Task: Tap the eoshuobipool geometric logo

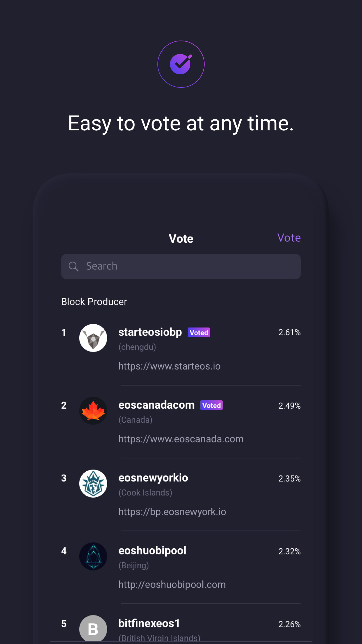Action: pyautogui.click(x=93, y=556)
